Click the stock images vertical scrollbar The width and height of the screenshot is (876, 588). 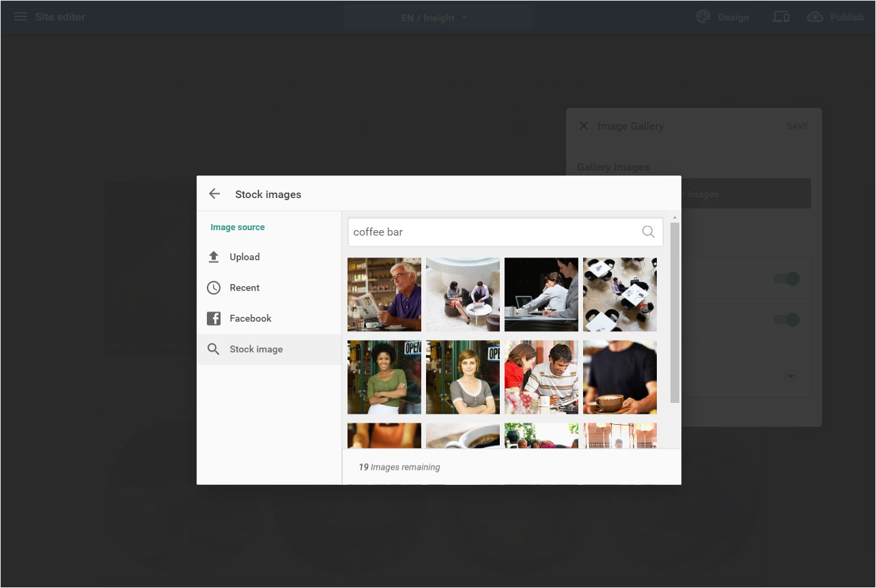pyautogui.click(x=675, y=312)
